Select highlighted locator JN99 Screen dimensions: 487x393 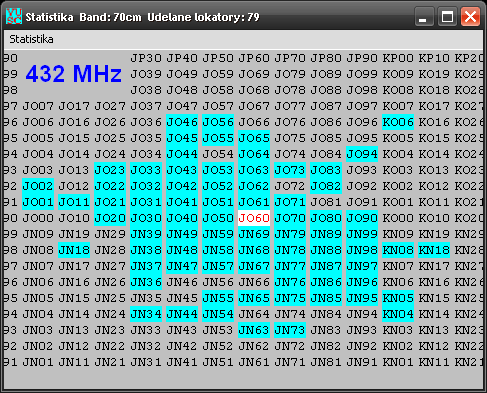click(362, 234)
